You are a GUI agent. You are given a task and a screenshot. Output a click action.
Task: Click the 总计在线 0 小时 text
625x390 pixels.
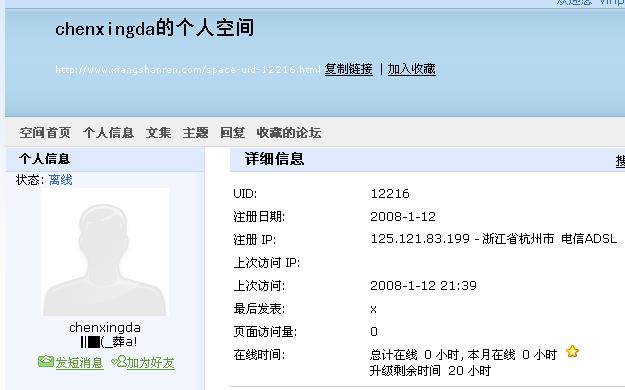coord(415,355)
